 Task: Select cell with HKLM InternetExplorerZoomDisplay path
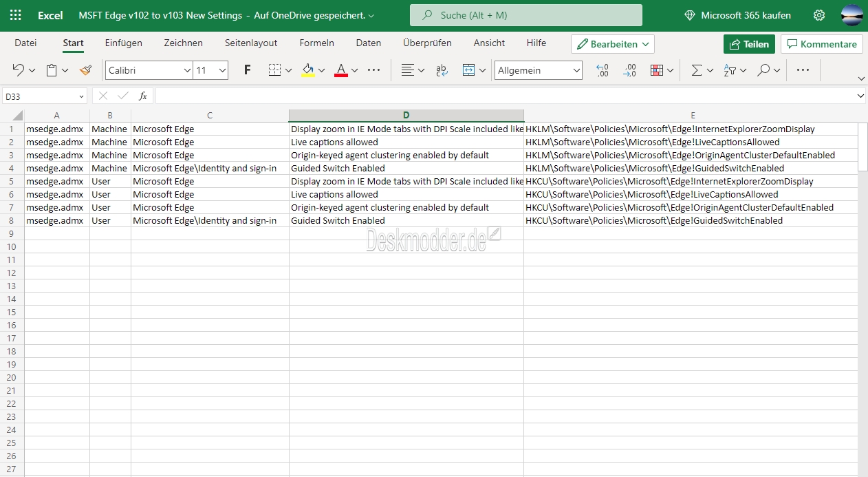click(x=691, y=129)
